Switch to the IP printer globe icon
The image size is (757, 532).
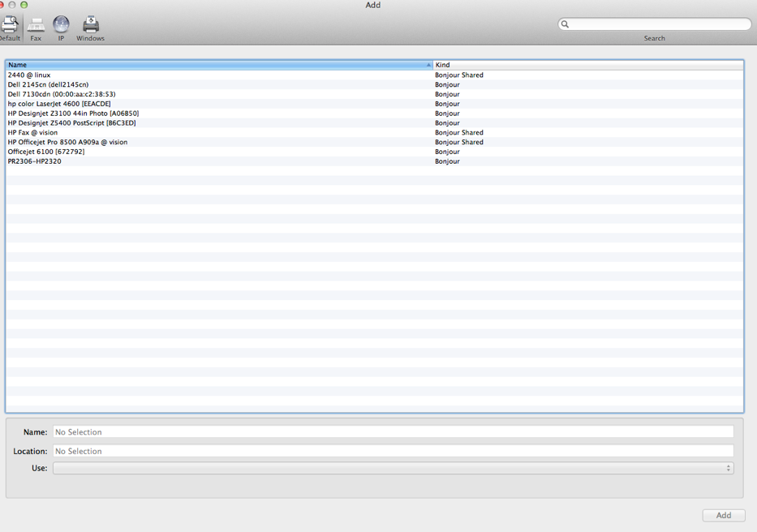[x=62, y=28]
